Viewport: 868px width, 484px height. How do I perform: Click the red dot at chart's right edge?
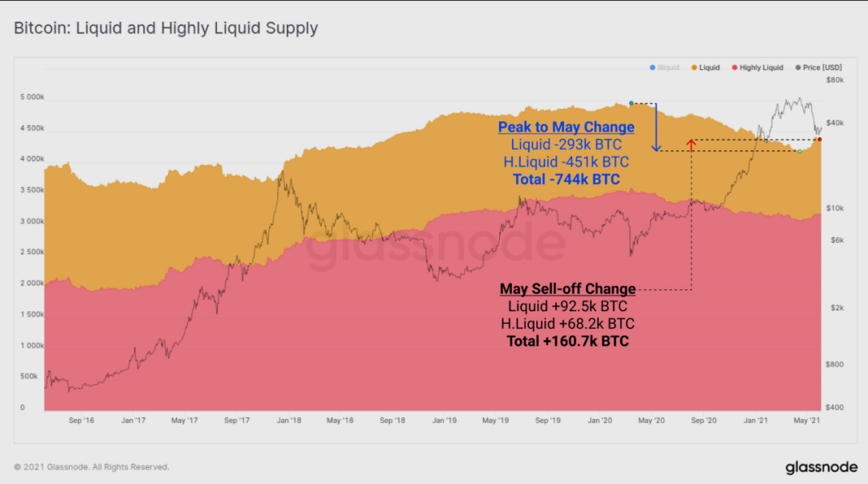coord(820,140)
